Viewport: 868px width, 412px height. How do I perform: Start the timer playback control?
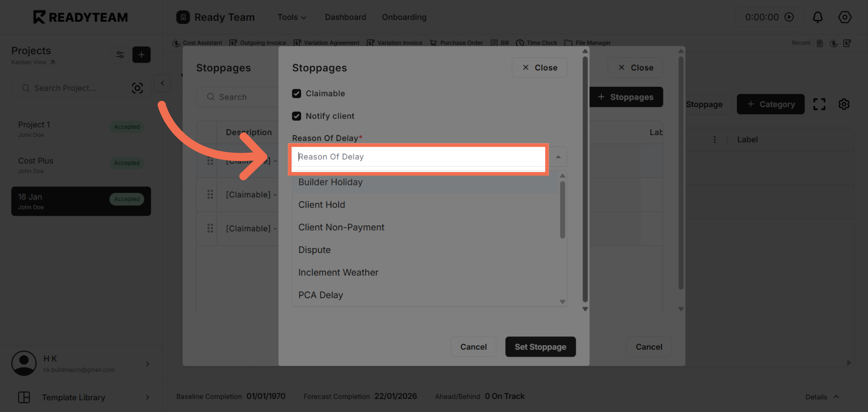pyautogui.click(x=789, y=17)
